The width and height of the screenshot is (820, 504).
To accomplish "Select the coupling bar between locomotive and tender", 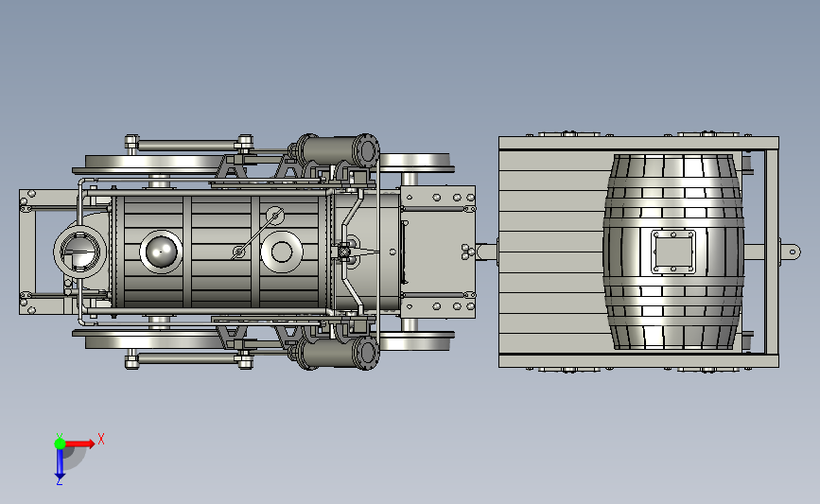I will tap(486, 252).
